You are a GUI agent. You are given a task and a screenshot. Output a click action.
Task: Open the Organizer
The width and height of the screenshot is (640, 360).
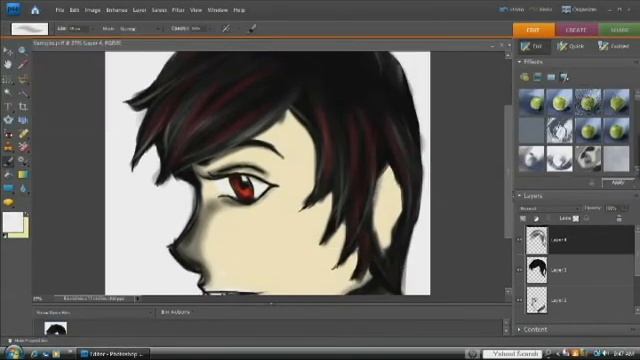579,9
